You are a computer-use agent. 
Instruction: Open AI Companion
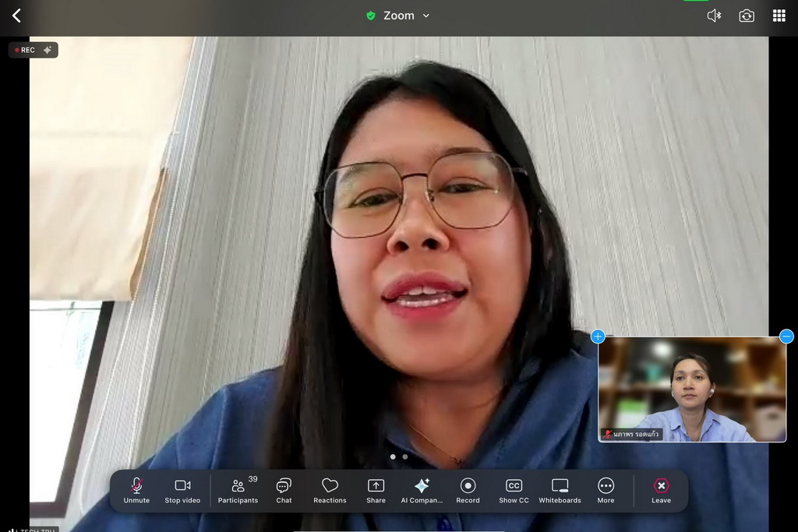tap(422, 490)
